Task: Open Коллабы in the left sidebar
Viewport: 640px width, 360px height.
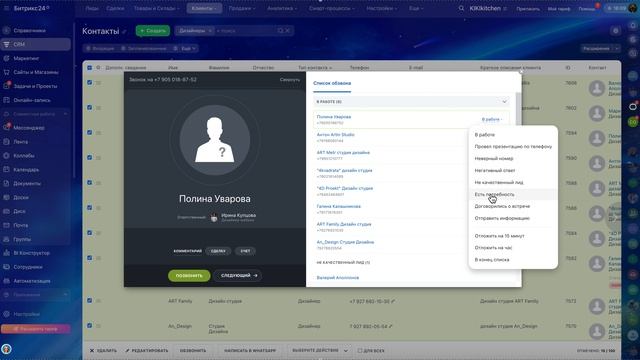Action: coord(24,156)
